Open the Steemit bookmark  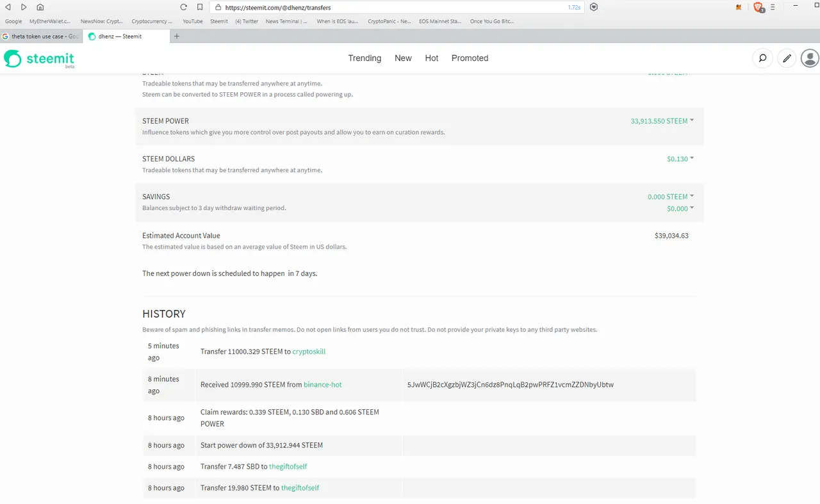pyautogui.click(x=219, y=21)
